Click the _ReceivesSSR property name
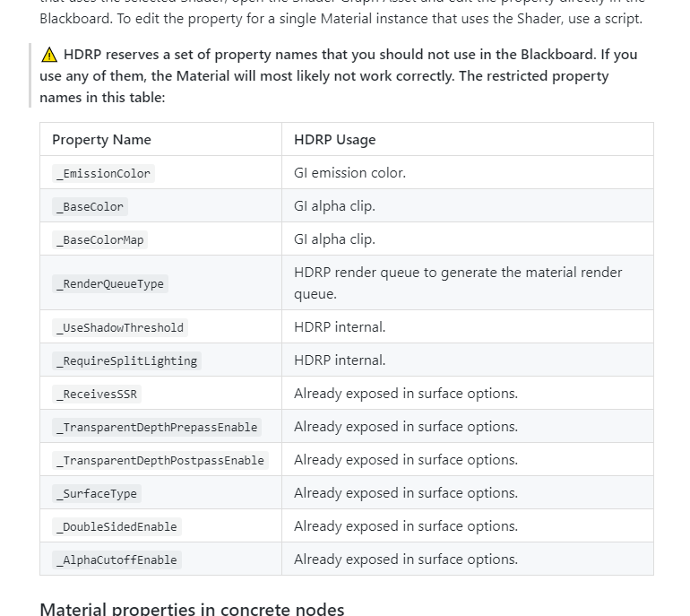 click(x=97, y=394)
